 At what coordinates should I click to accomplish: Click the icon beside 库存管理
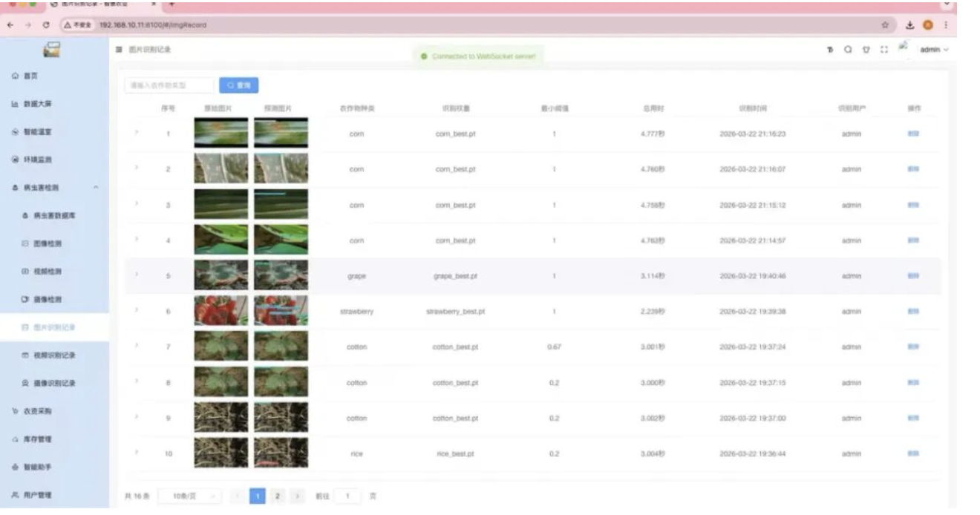click(x=16, y=439)
